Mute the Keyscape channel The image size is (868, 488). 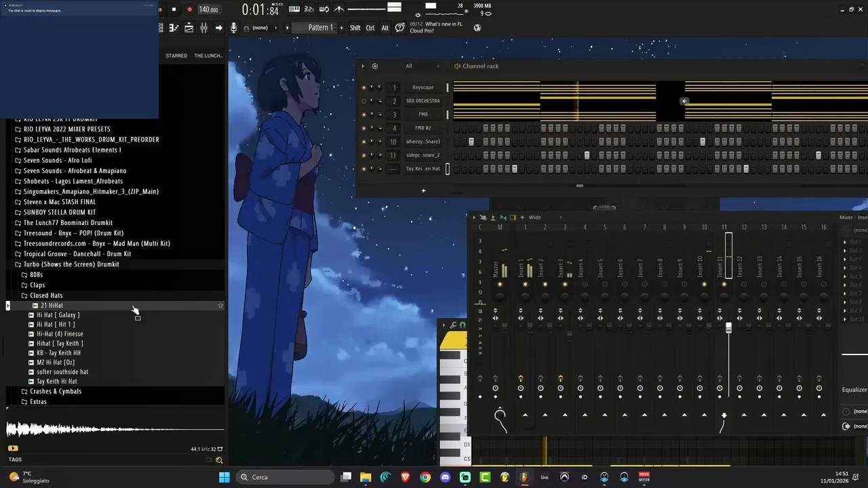363,87
